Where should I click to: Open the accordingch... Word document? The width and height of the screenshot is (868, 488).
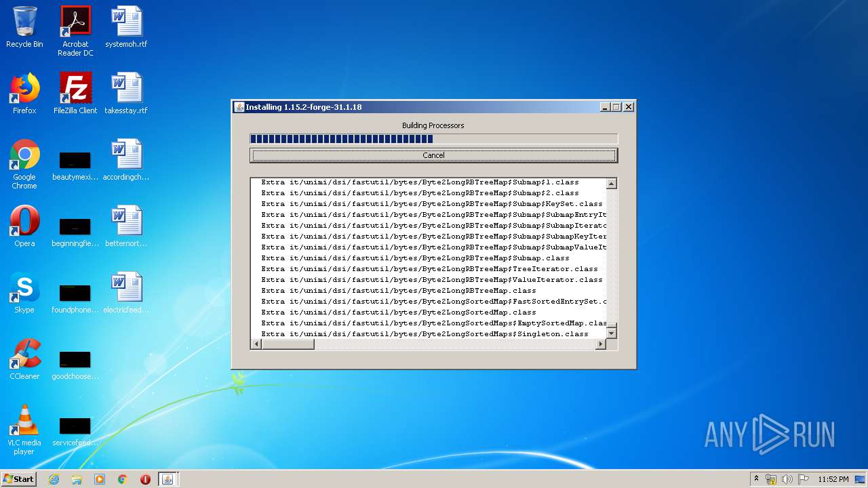(x=126, y=160)
